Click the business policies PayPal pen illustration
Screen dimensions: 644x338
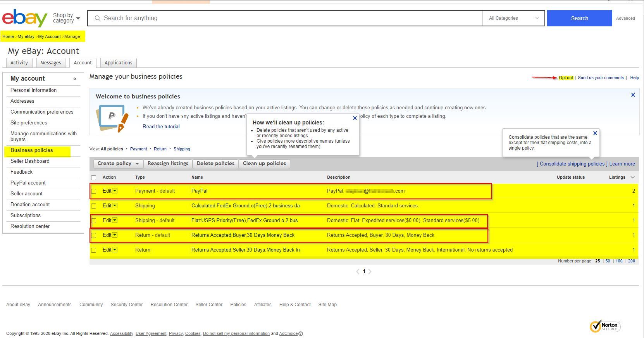[112, 118]
